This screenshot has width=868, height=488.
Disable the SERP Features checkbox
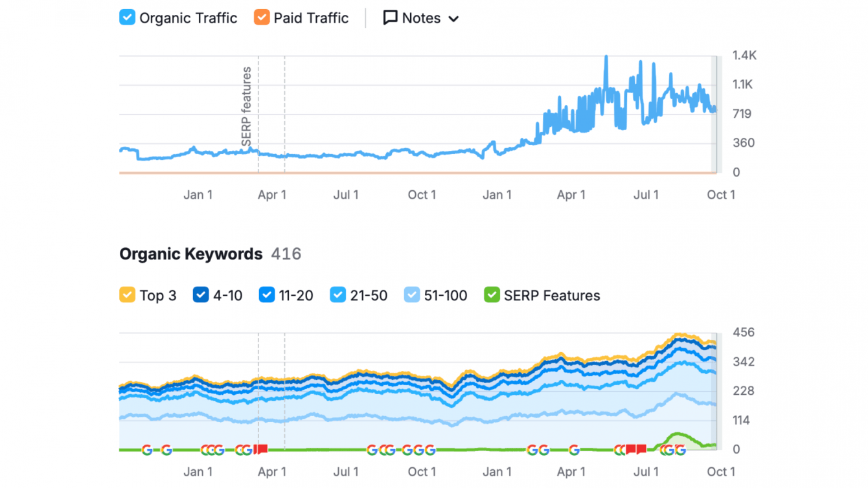click(492, 295)
